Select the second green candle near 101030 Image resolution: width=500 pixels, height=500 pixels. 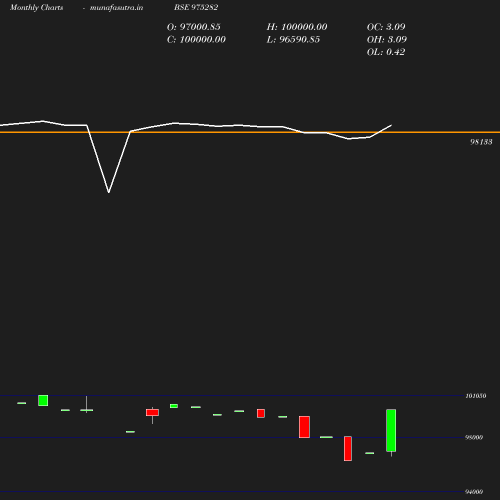click(43, 400)
